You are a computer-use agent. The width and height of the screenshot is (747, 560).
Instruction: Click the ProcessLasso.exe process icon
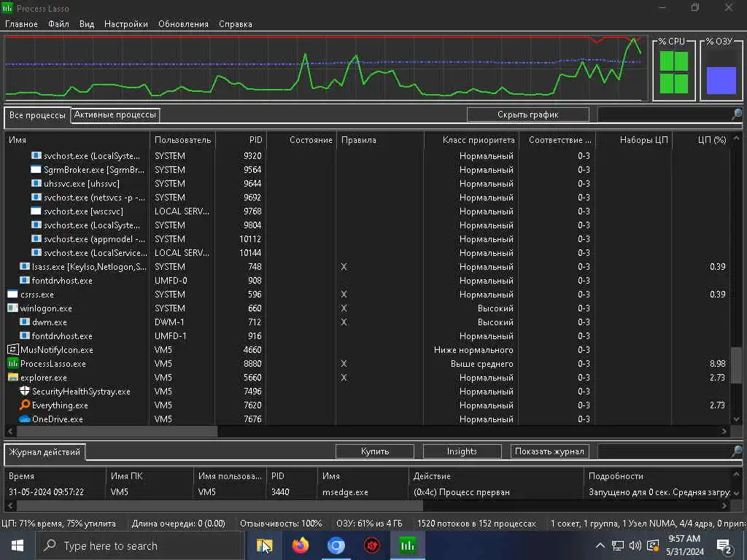(13, 363)
